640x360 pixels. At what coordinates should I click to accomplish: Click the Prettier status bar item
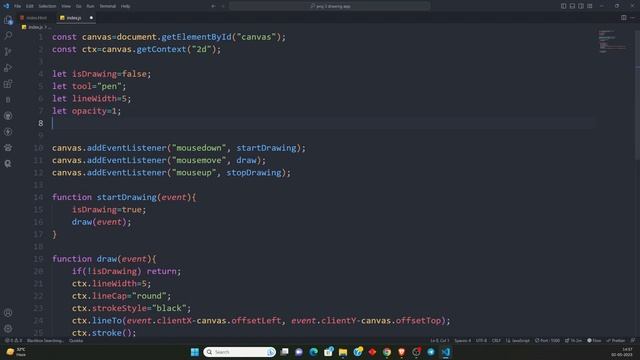click(616, 340)
